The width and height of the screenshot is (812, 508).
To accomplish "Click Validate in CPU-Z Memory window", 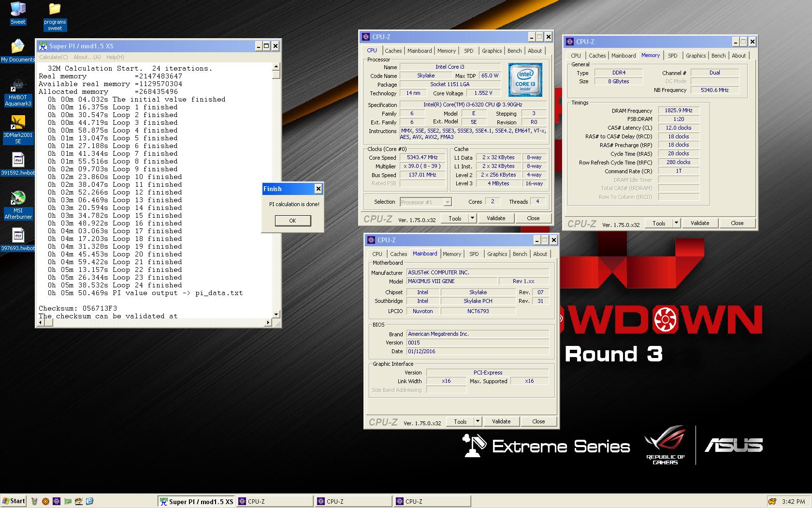I will tap(700, 223).
